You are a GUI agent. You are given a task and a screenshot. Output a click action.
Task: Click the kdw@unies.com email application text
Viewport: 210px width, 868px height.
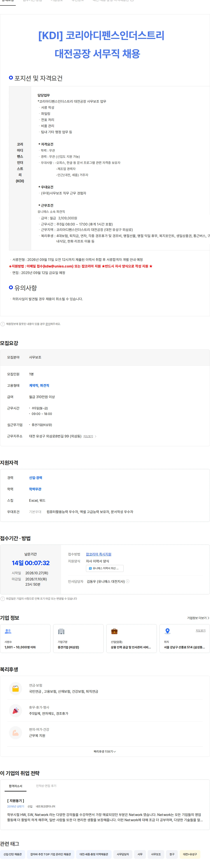click(x=58, y=266)
